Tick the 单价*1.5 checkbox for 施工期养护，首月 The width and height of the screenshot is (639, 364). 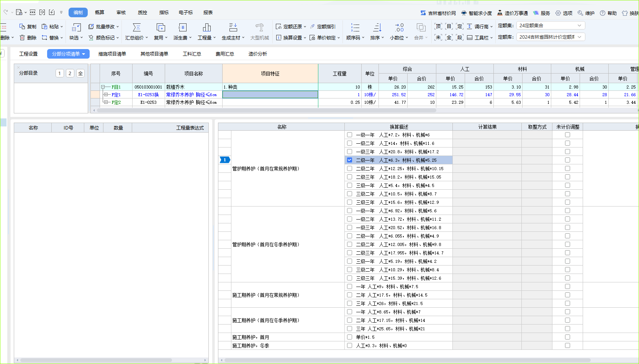349,337
